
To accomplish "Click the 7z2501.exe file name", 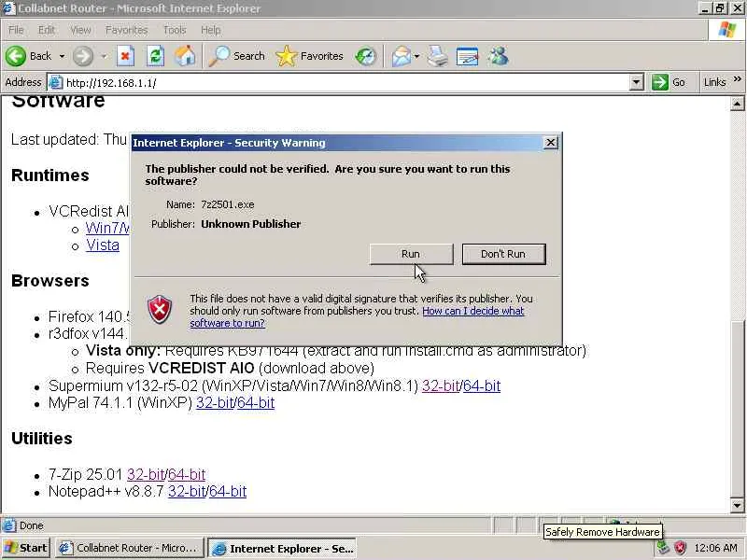I will click(228, 204).
